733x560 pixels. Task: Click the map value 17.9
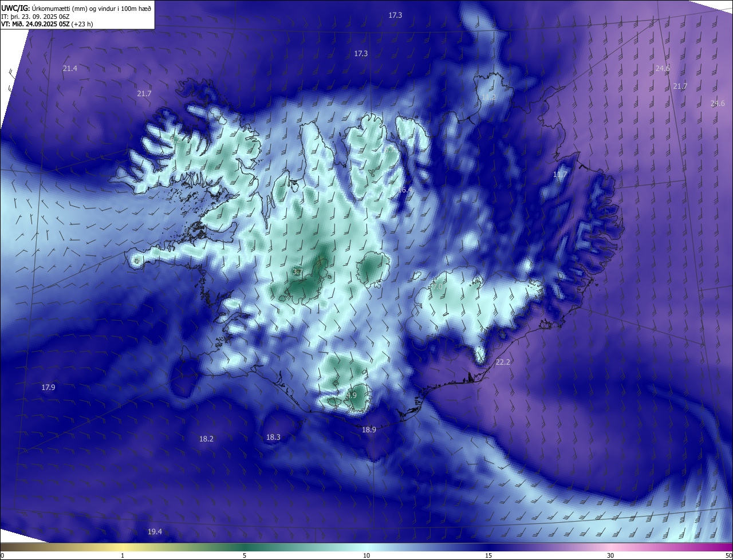[x=48, y=388]
